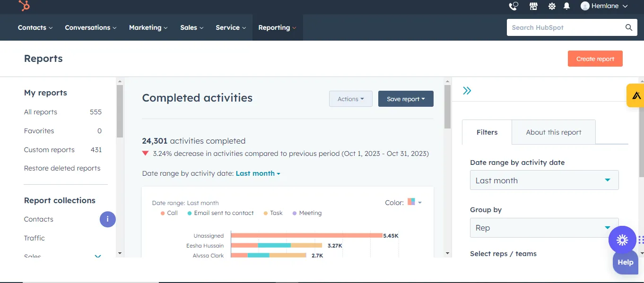The width and height of the screenshot is (644, 283).
Task: Open the Actions dropdown
Action: (350, 99)
